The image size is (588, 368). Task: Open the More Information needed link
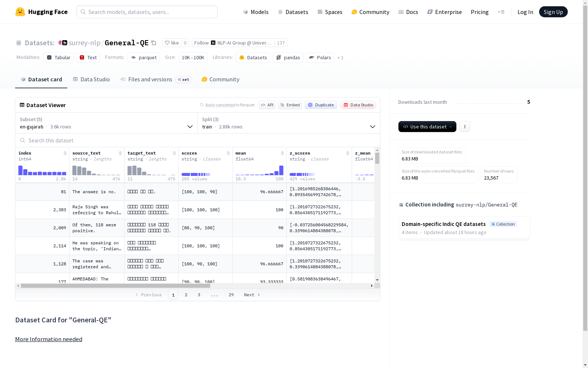coord(49,339)
